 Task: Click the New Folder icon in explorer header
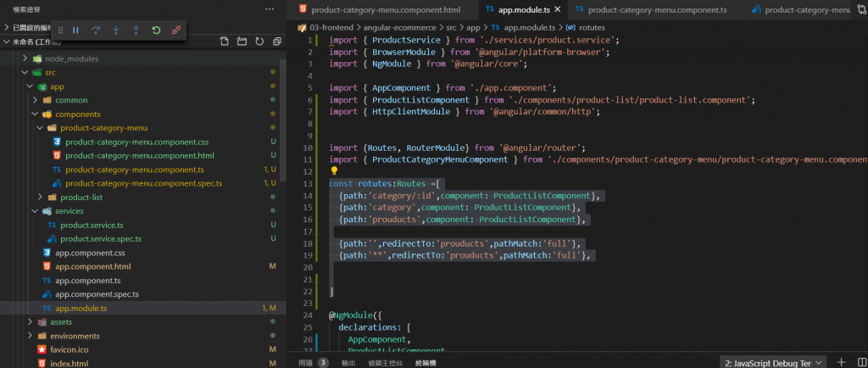coord(242,42)
